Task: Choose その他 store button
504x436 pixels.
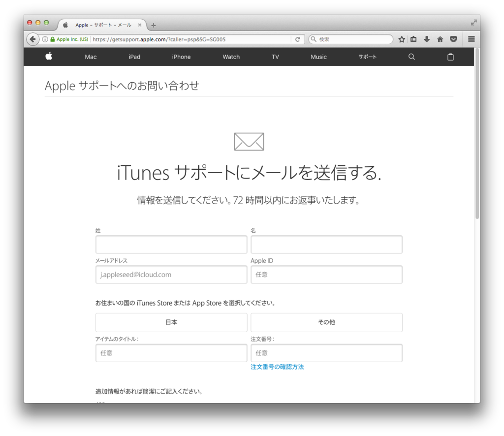Action: [326, 322]
